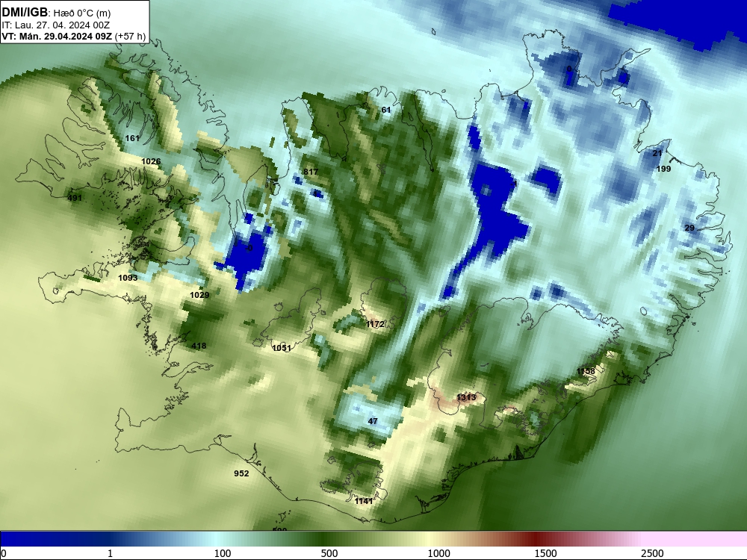This screenshot has width=747, height=560.
Task: Click the 2500 label on colour scale
Action: [x=652, y=553]
